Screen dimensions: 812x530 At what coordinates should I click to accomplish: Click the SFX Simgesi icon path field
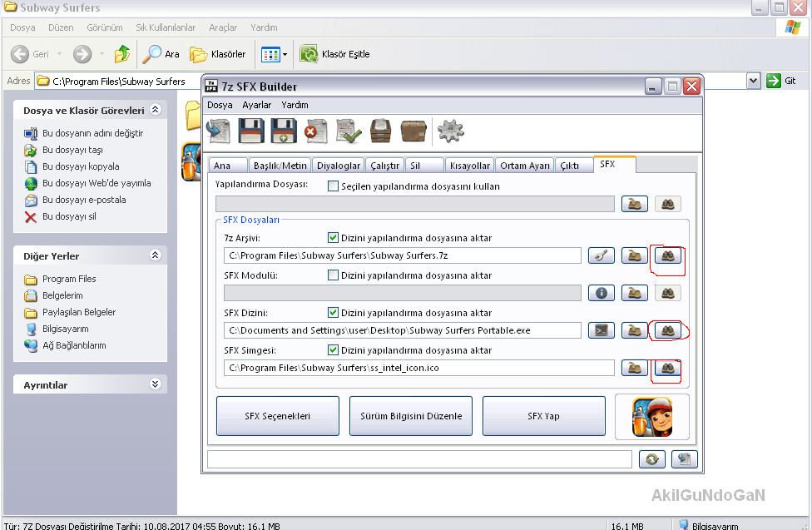(x=418, y=368)
